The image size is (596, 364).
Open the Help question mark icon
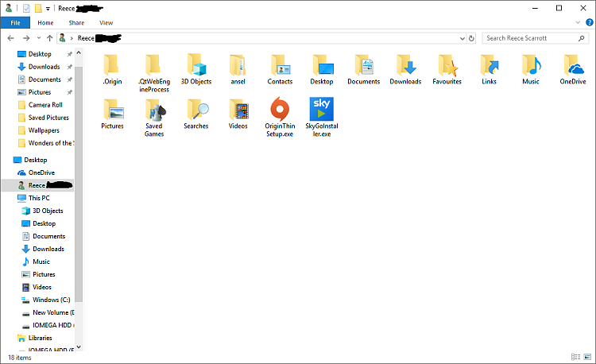pyautogui.click(x=589, y=22)
